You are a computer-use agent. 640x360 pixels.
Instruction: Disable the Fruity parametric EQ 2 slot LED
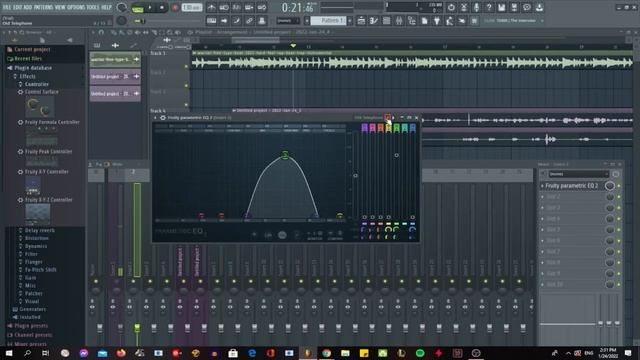pyautogui.click(x=619, y=186)
